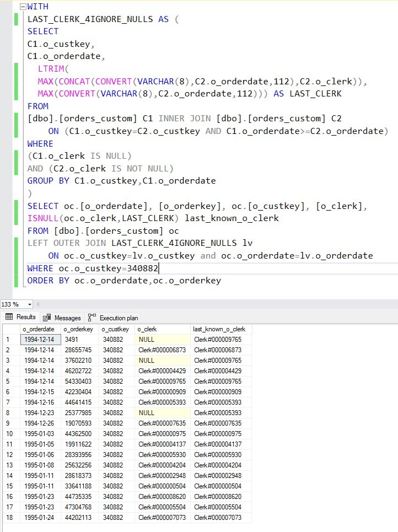Select result row number 18
Screen dimensions: 398x532
point(12,518)
